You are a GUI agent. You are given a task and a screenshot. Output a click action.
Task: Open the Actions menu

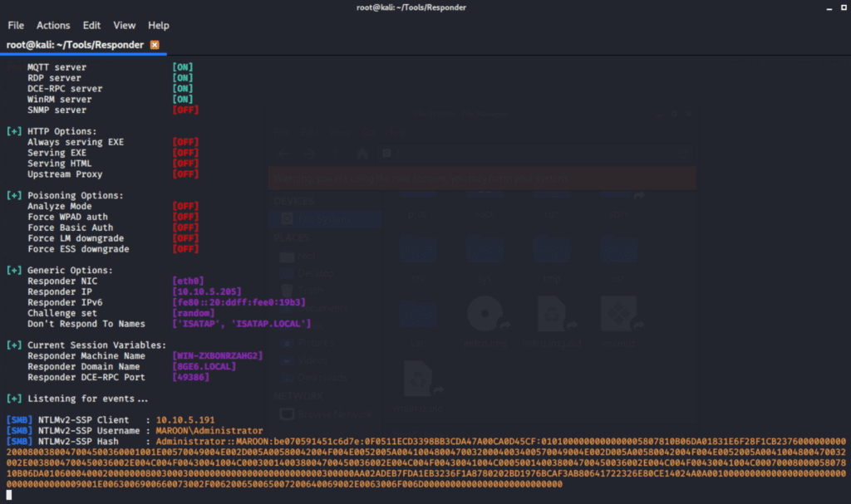(x=53, y=26)
